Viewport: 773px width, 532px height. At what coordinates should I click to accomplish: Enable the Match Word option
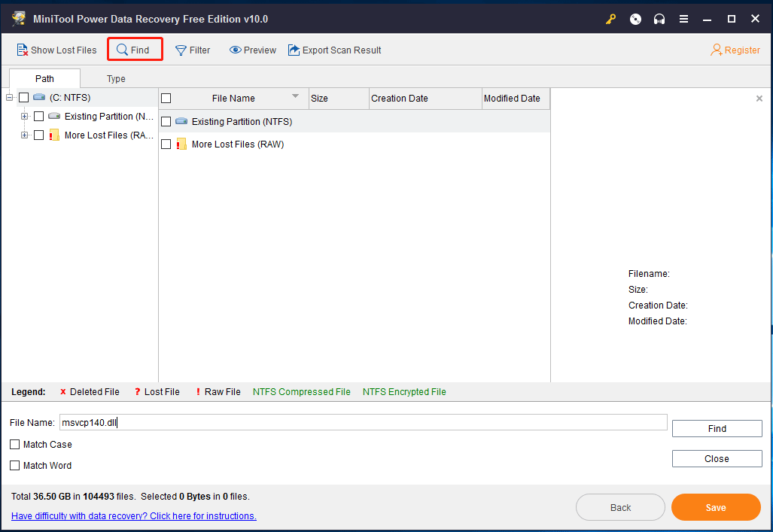pos(15,466)
